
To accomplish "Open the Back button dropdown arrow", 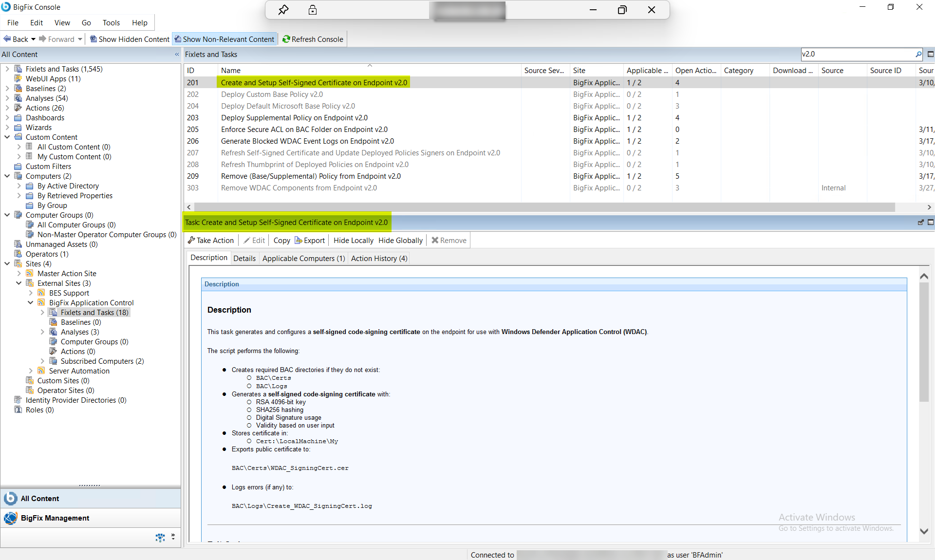I will (34, 39).
